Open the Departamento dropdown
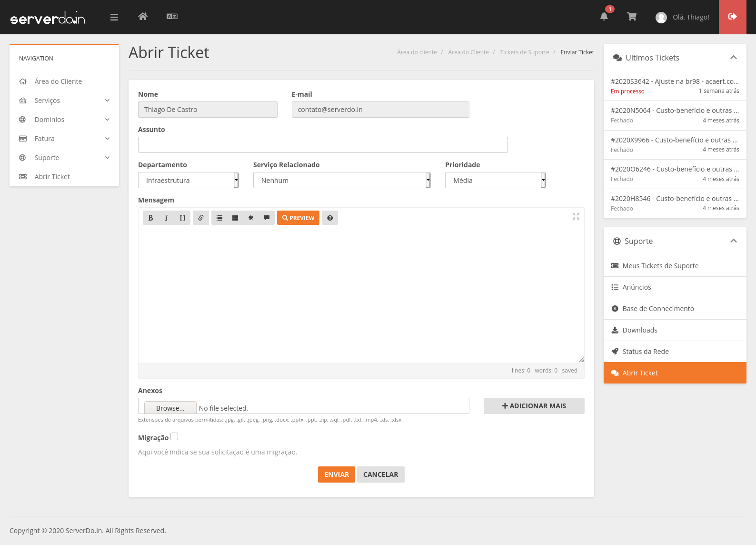Screen dimensions: 756x545 (x=188, y=180)
